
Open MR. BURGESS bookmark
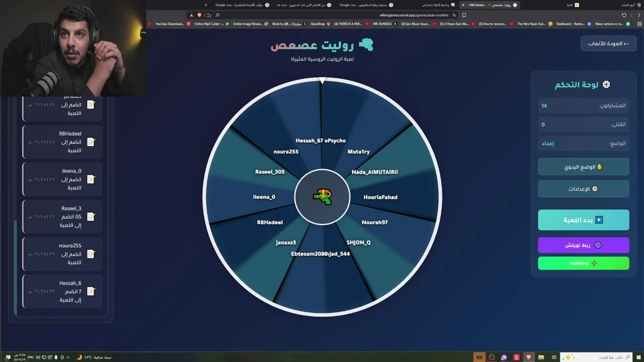[x=384, y=24]
